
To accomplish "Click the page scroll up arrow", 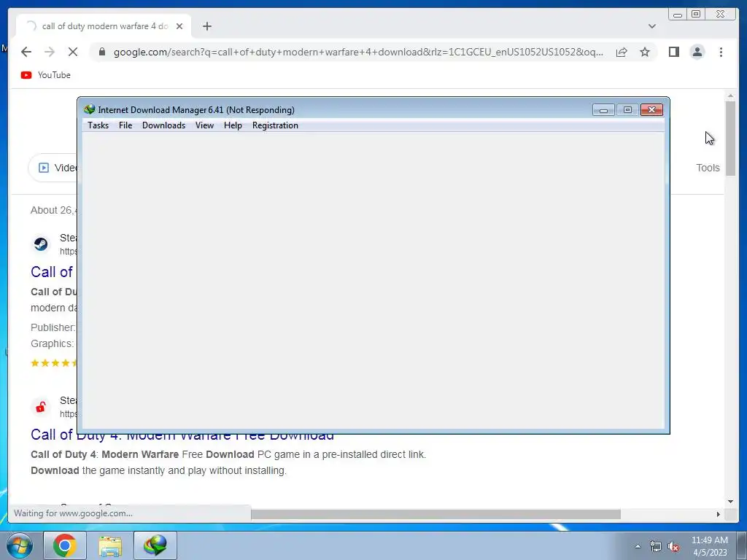I will click(730, 97).
